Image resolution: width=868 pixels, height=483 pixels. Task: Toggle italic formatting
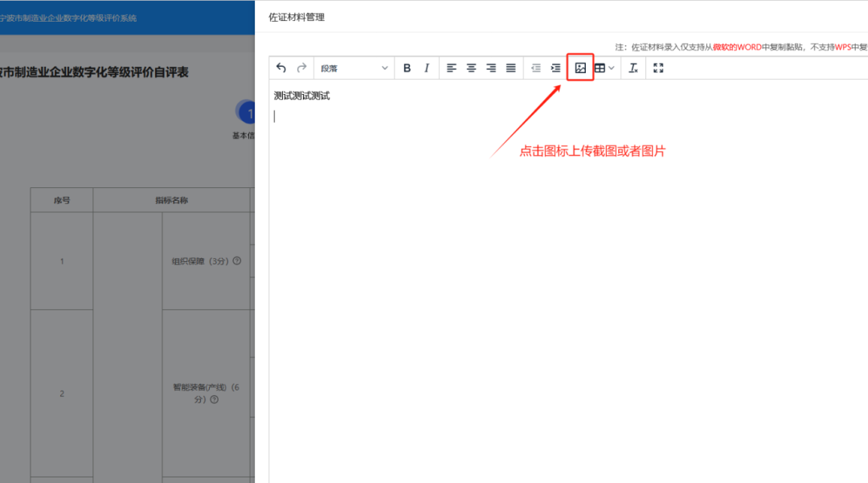coord(426,68)
